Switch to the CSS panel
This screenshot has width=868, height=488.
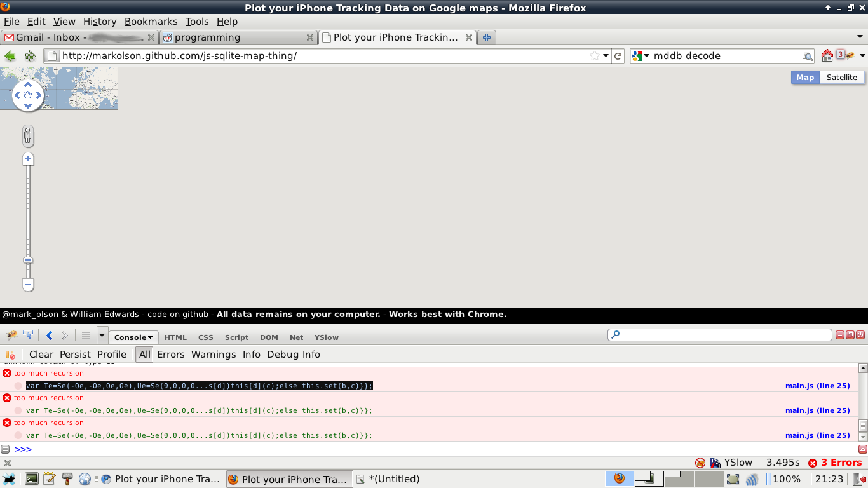click(x=205, y=337)
